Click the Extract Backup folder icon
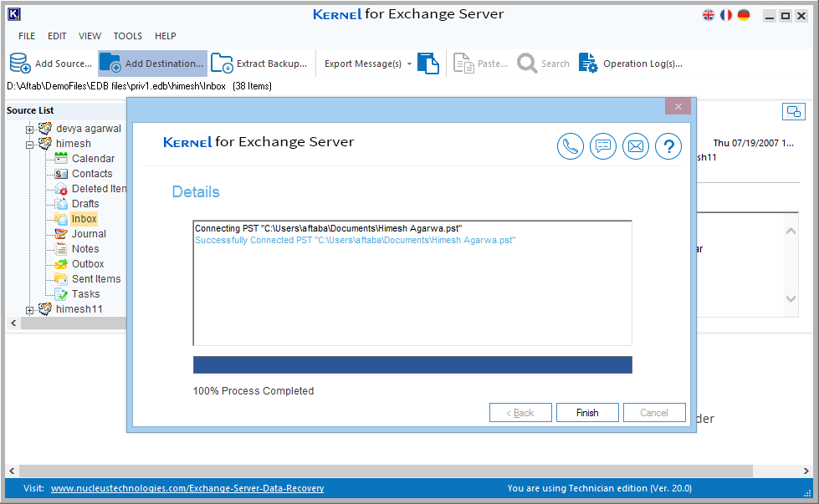Screen dimensions: 819x504 click(x=222, y=64)
